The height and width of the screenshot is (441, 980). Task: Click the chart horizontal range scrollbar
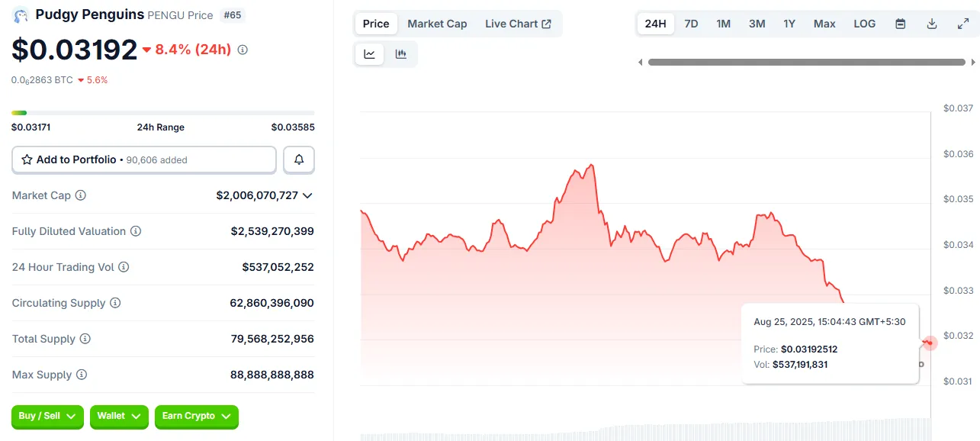click(x=806, y=63)
